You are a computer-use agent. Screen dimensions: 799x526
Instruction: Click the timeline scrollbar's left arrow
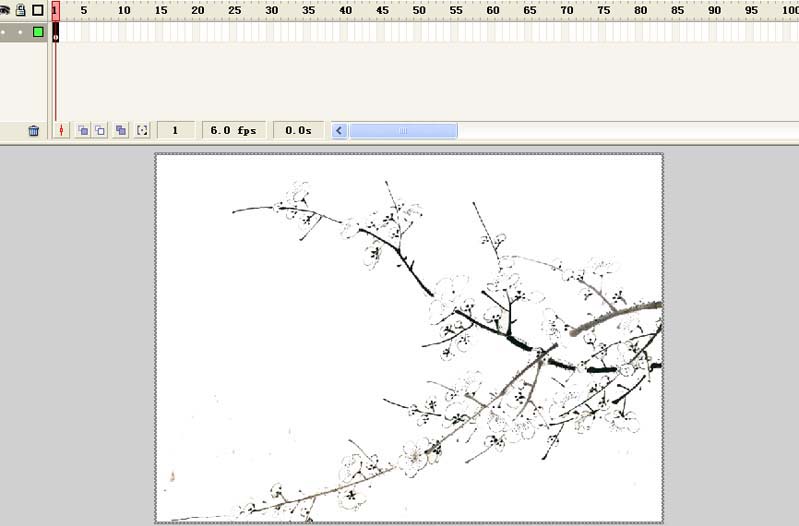(339, 131)
